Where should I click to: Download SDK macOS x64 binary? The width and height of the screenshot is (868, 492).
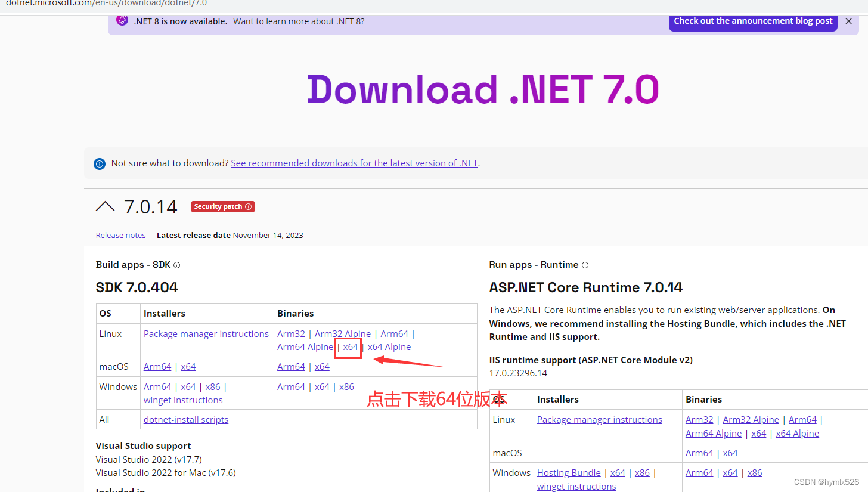tap(322, 366)
